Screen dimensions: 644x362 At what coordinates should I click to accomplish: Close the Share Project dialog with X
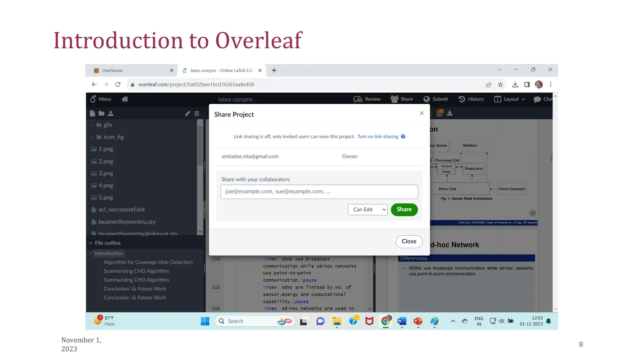[422, 113]
